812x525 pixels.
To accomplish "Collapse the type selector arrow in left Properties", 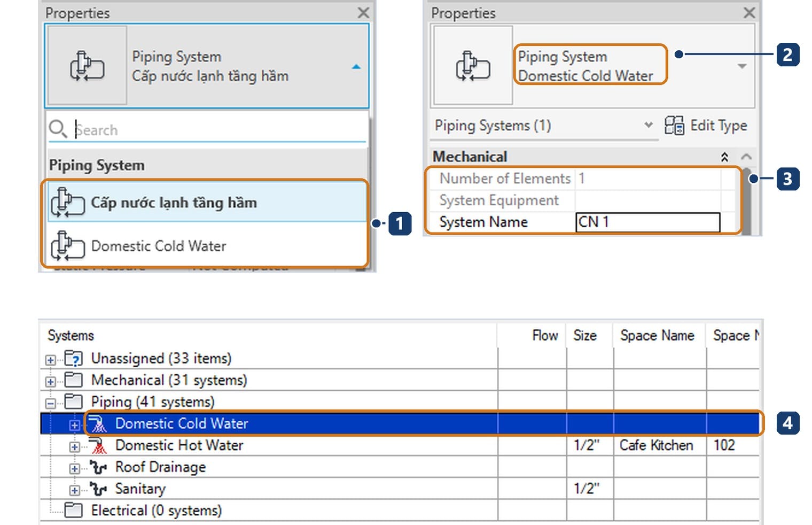I will [356, 67].
